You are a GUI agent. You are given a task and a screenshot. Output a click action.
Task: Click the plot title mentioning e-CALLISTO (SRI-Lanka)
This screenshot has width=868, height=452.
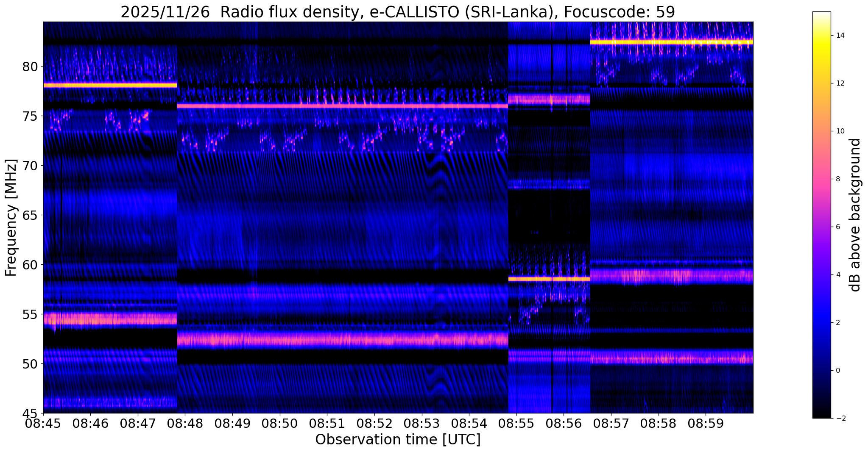point(398,12)
